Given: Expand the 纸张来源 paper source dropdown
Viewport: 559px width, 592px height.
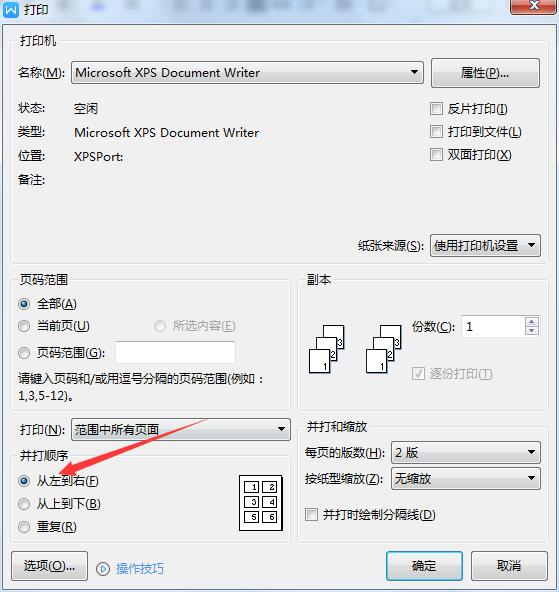Looking at the screenshot, I should [485, 246].
